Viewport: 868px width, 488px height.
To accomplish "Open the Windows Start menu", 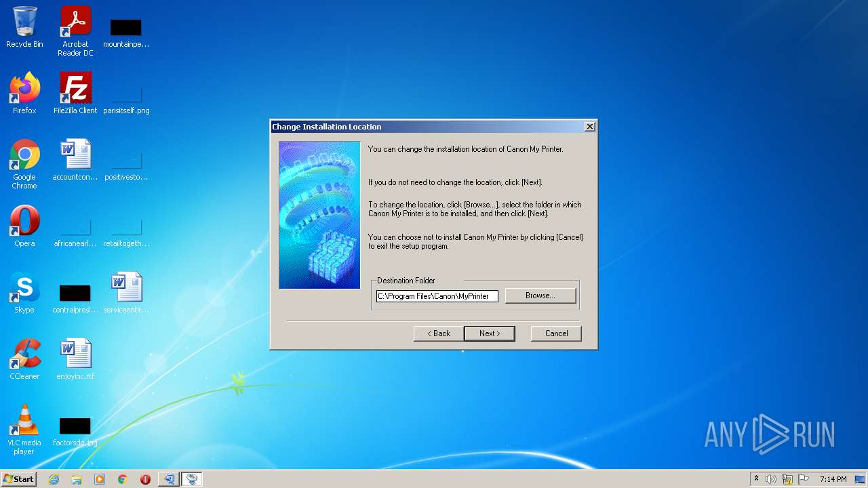I will 19,479.
